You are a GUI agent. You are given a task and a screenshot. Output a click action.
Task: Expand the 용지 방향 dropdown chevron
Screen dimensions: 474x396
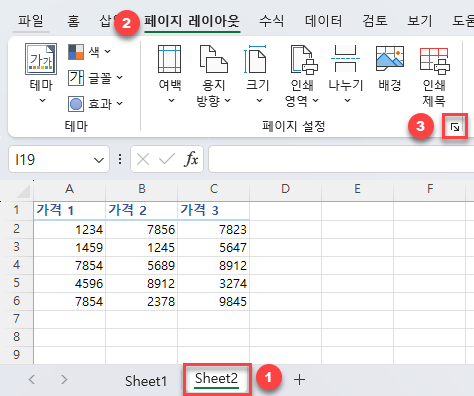pyautogui.click(x=227, y=100)
